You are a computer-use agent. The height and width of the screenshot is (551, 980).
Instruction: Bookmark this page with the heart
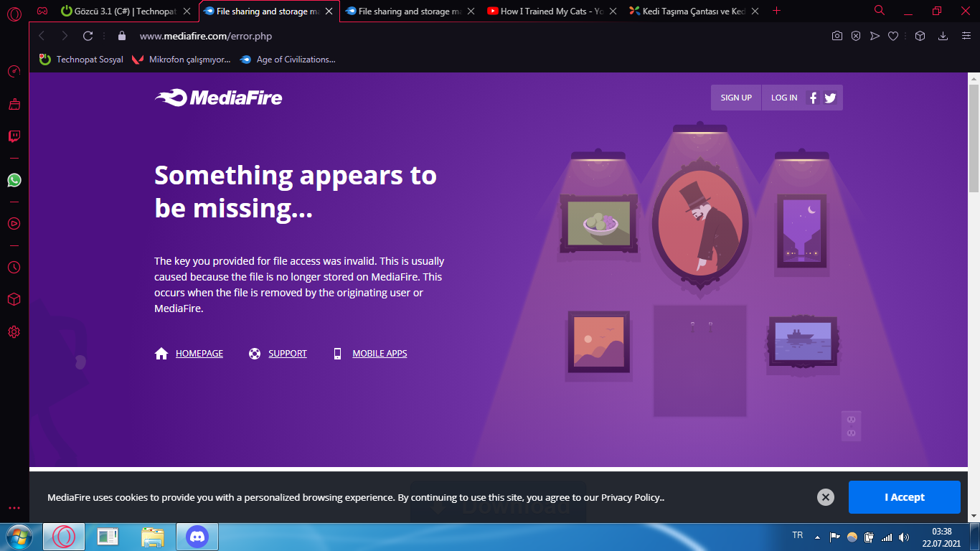(893, 36)
